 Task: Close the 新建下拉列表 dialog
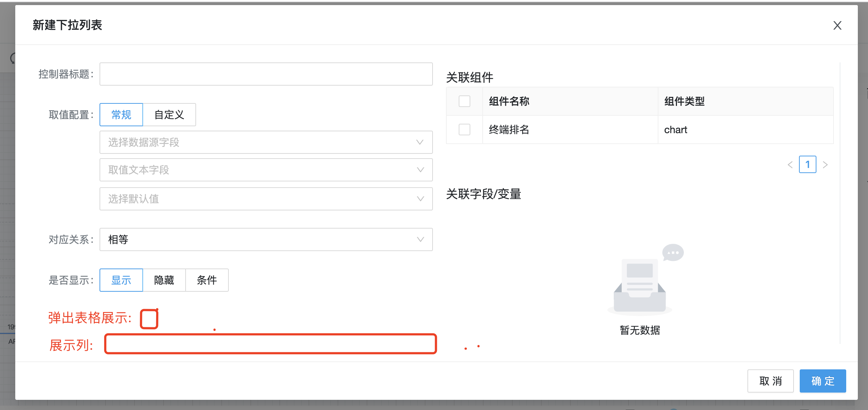coord(837,25)
